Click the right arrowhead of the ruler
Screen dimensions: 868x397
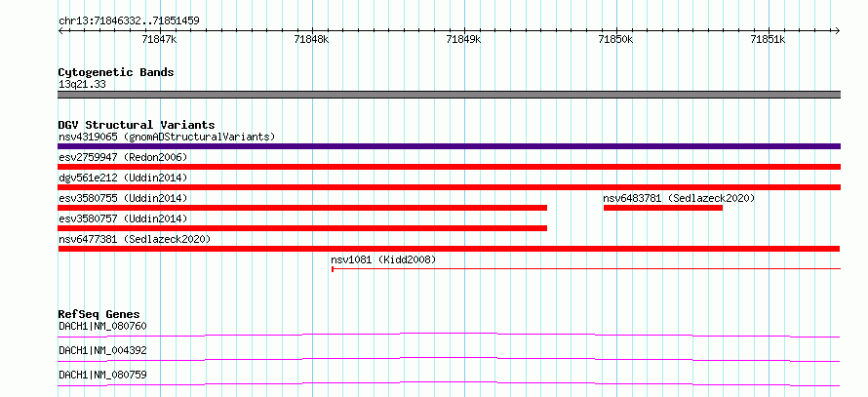(x=838, y=30)
